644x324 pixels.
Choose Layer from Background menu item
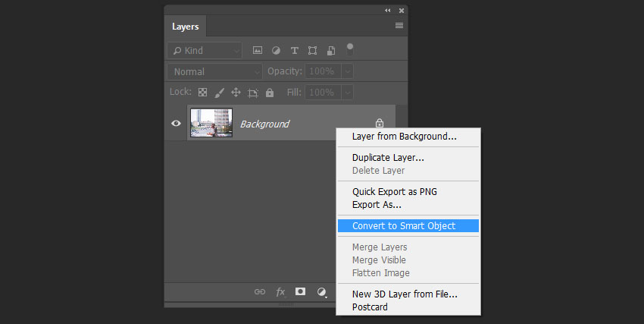pos(408,137)
